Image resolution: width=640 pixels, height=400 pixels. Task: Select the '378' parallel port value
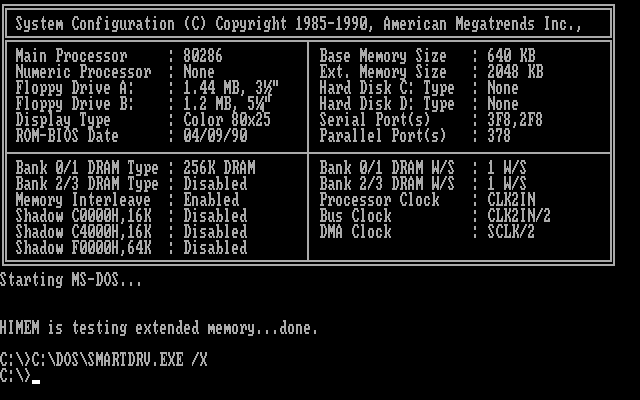point(499,136)
